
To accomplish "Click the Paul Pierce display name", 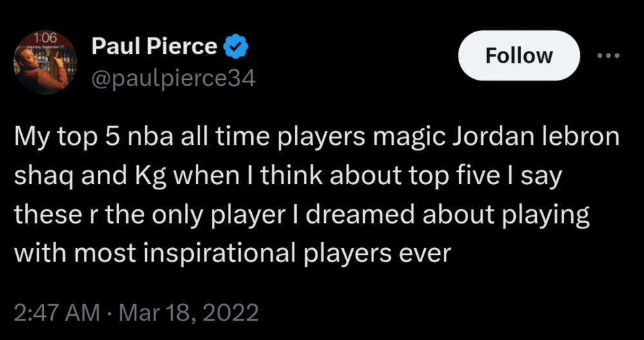I will (x=155, y=46).
